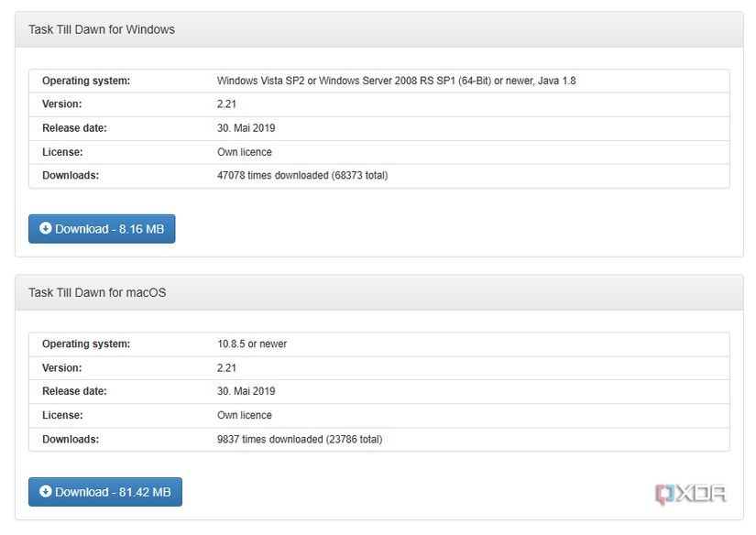The image size is (756, 535).
Task: Select the Task Till Dawn for Windows heading
Action: pyautogui.click(x=102, y=29)
